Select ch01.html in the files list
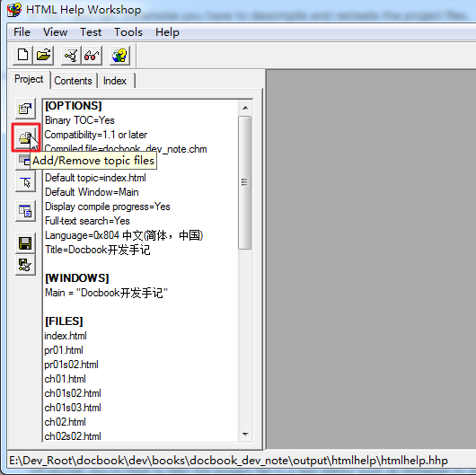 point(65,379)
